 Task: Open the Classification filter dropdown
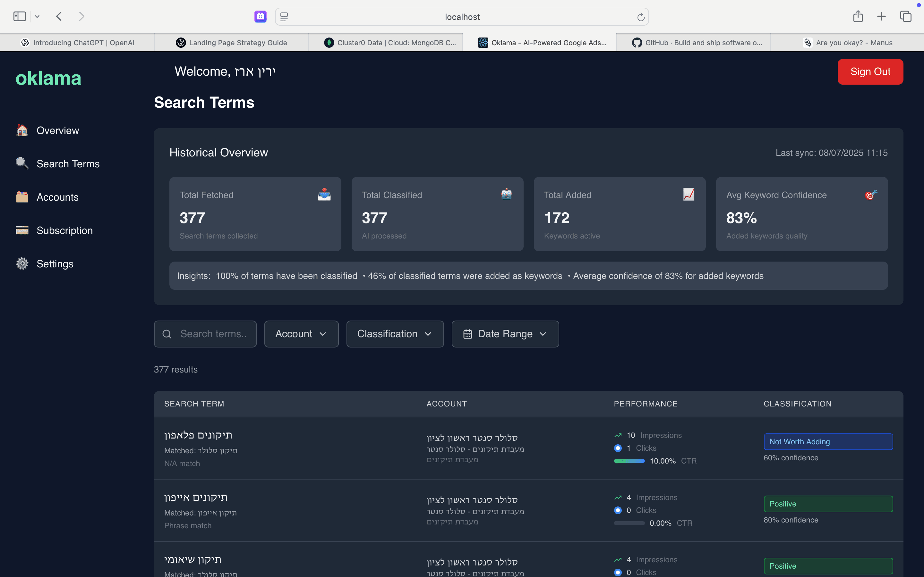pos(395,334)
